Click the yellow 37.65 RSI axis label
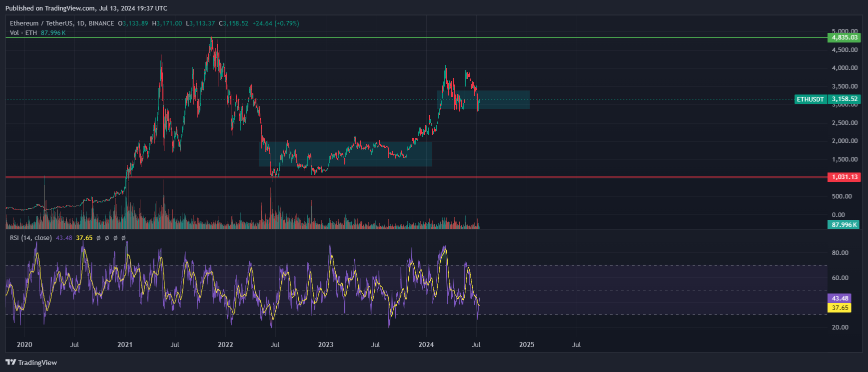868x372 pixels. [840, 308]
